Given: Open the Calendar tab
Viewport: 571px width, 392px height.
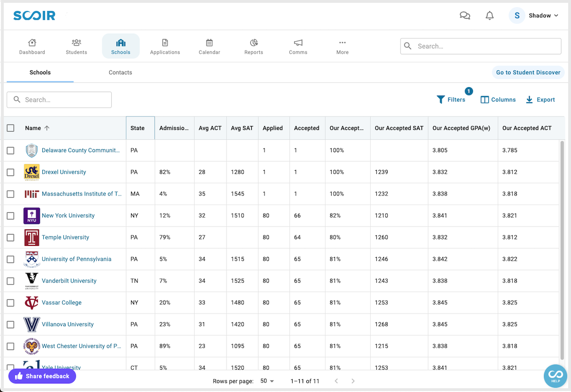Looking at the screenshot, I should [209, 47].
